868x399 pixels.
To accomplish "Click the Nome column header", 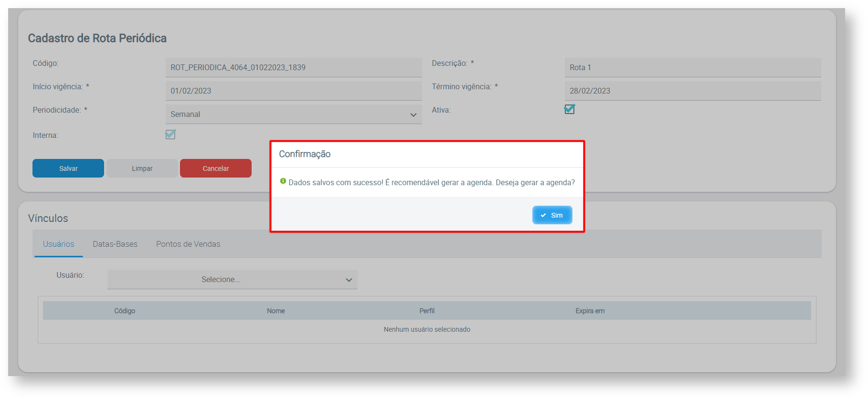I will pyautogui.click(x=276, y=311).
